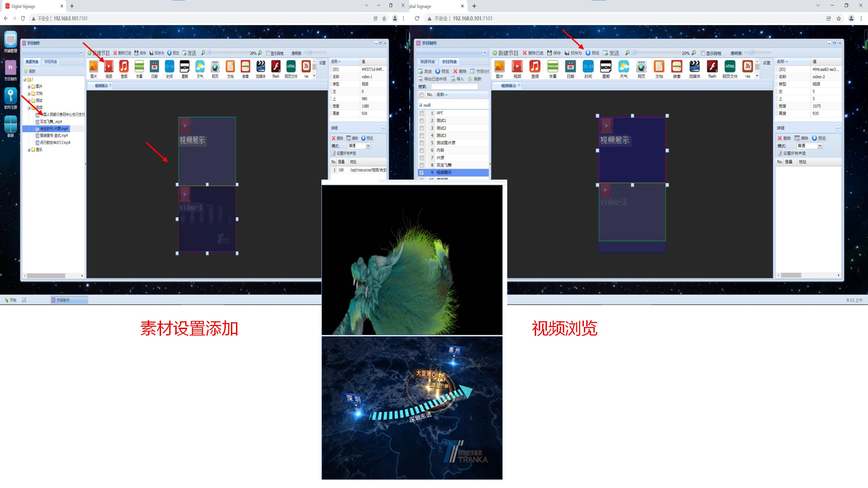
Task: Add a 流媒体 streaming component in right window
Action: point(694,66)
